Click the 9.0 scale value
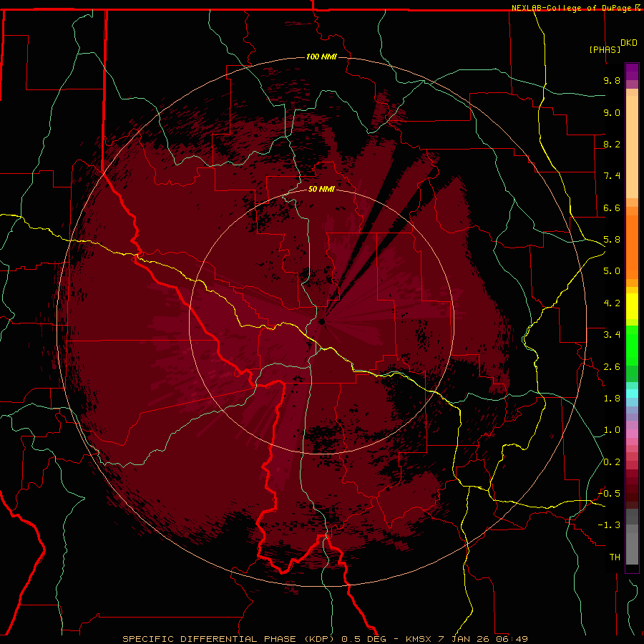The width and height of the screenshot is (644, 644). click(612, 112)
